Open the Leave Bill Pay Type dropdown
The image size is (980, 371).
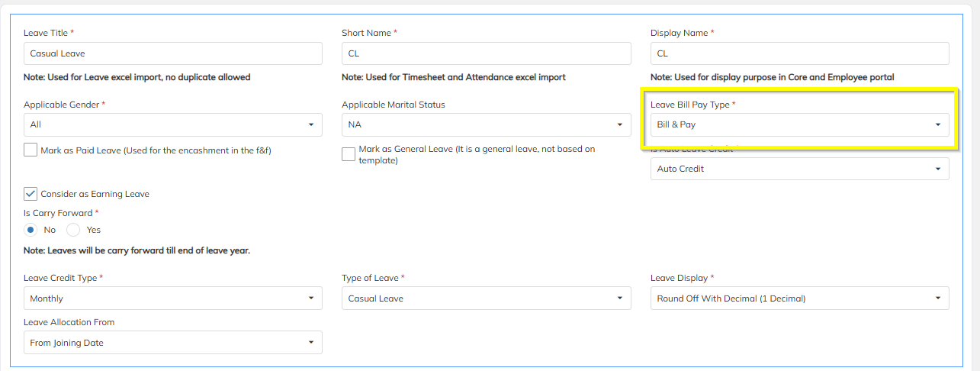[x=799, y=124]
